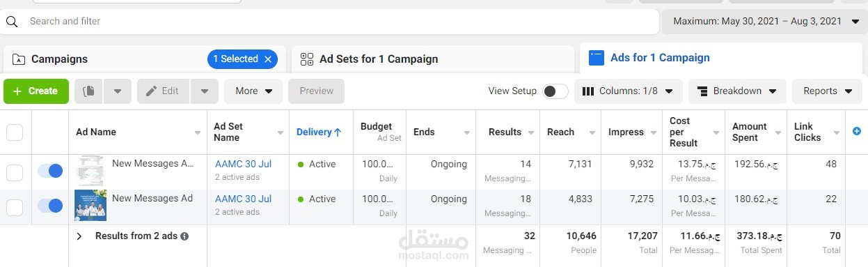This screenshot has height=267, width=868.
Task: Click the Edit button
Action: point(163,91)
